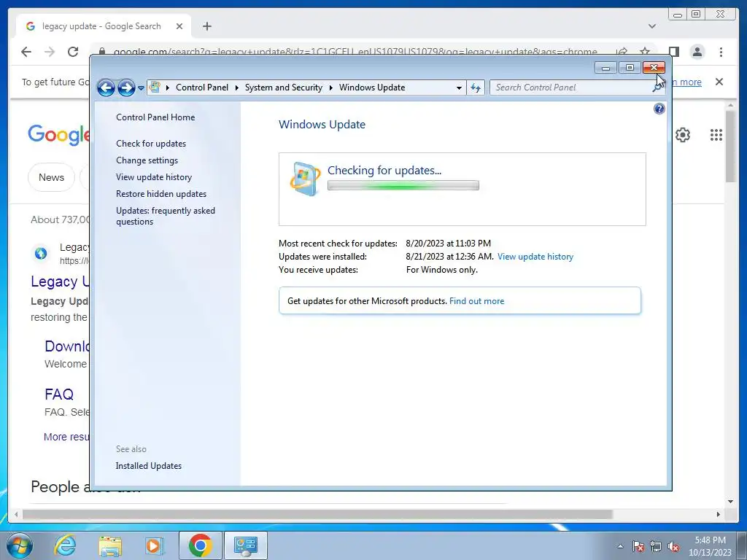Launch Internet Explorer from taskbar
The image size is (747, 560).
[x=65, y=545]
